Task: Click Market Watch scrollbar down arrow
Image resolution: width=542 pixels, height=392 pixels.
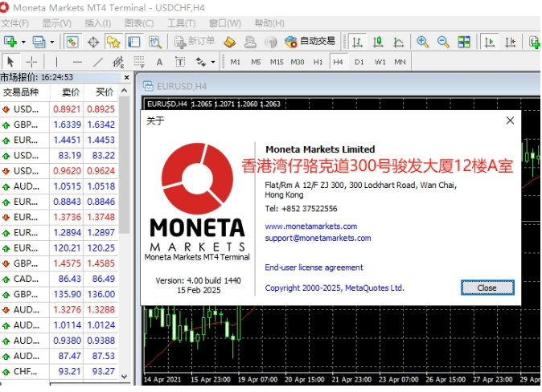Action: (x=125, y=377)
